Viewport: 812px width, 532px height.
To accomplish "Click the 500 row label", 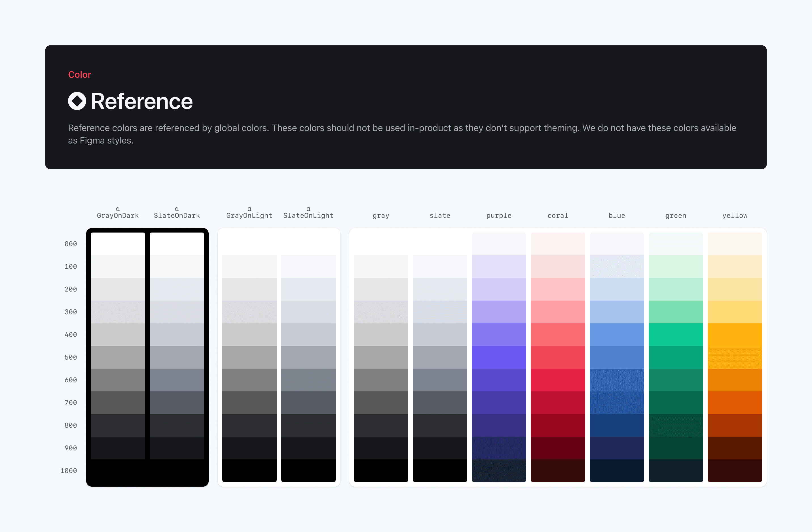I will (71, 357).
